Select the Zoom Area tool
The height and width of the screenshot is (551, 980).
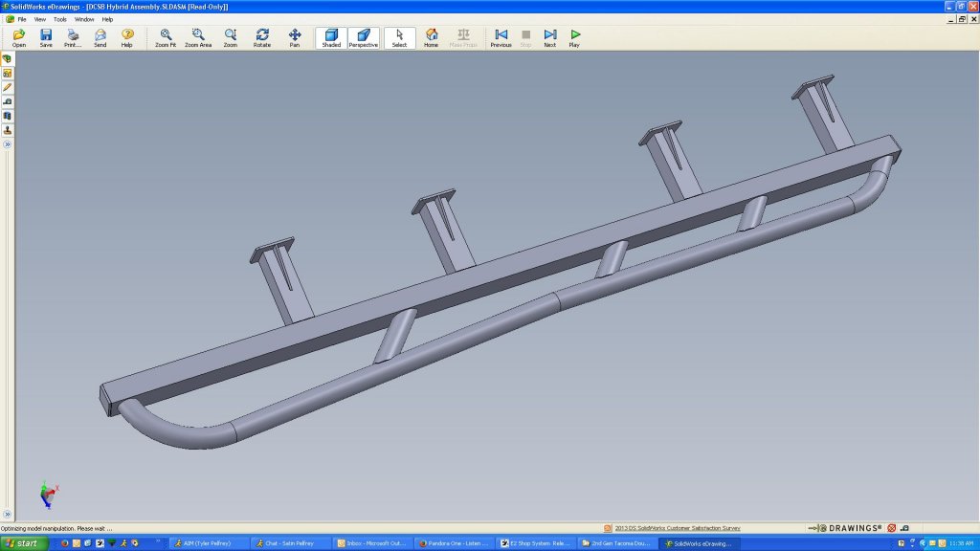tap(198, 38)
